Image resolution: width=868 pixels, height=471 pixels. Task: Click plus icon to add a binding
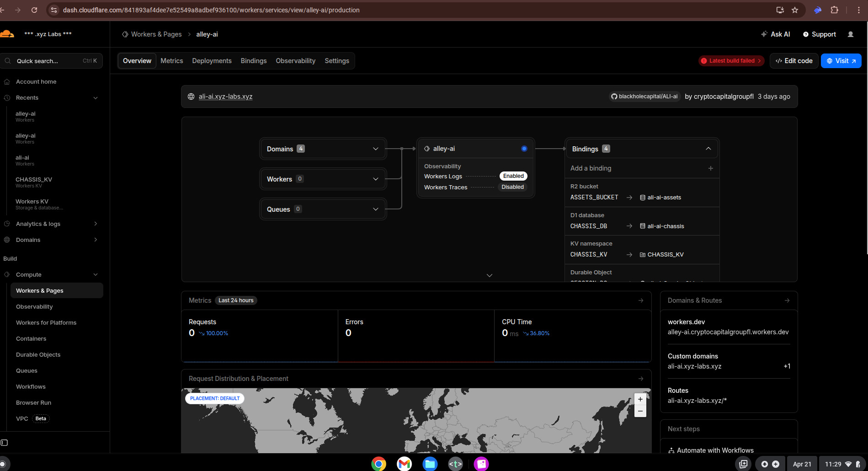pos(710,168)
